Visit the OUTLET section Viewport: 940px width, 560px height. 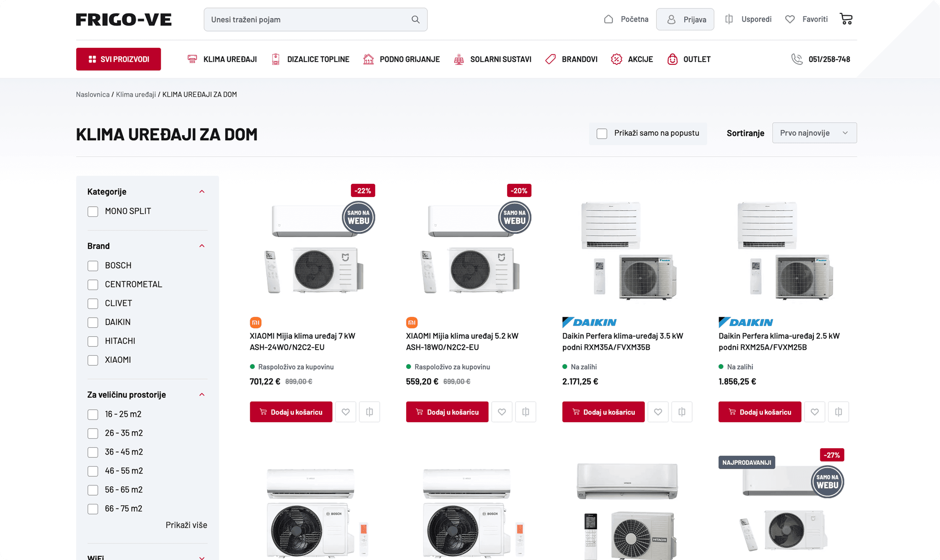tap(697, 59)
